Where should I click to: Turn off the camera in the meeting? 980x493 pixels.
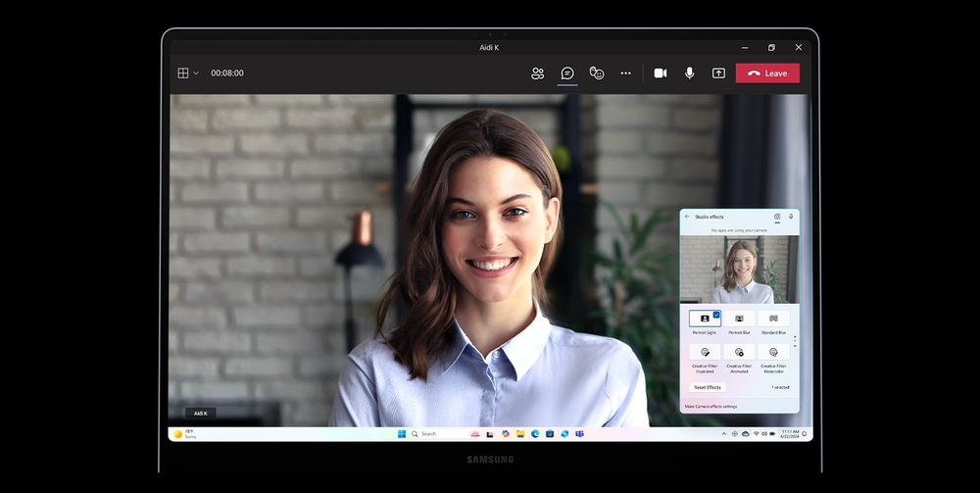pyautogui.click(x=661, y=74)
